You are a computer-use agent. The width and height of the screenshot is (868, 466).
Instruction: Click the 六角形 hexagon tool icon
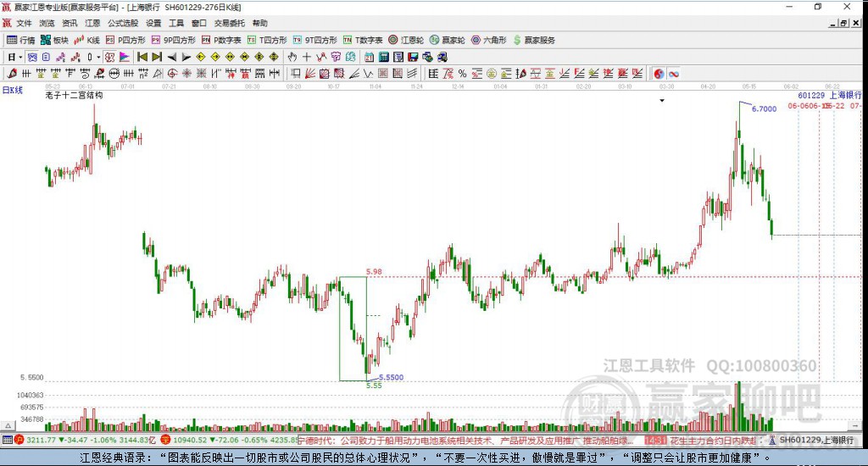489,40
